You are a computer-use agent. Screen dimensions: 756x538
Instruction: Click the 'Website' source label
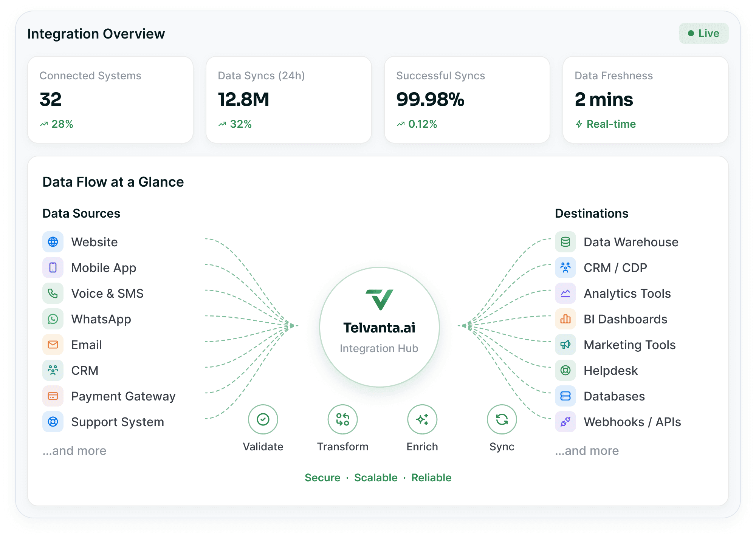(94, 242)
